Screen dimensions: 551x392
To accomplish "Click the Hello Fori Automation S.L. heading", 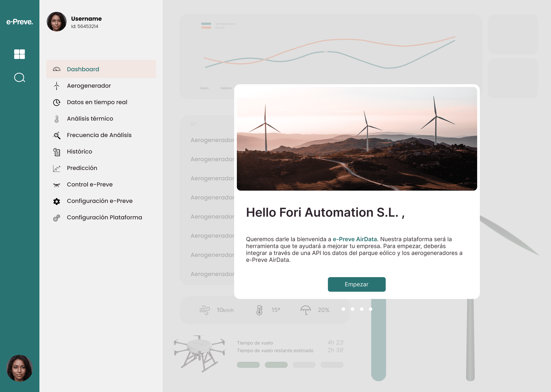I will pos(325,212).
